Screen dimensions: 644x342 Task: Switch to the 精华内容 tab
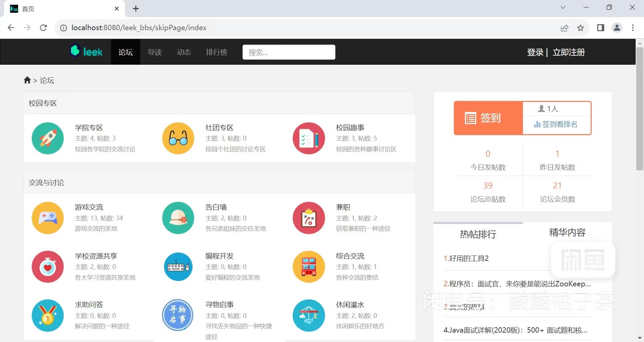[567, 233]
